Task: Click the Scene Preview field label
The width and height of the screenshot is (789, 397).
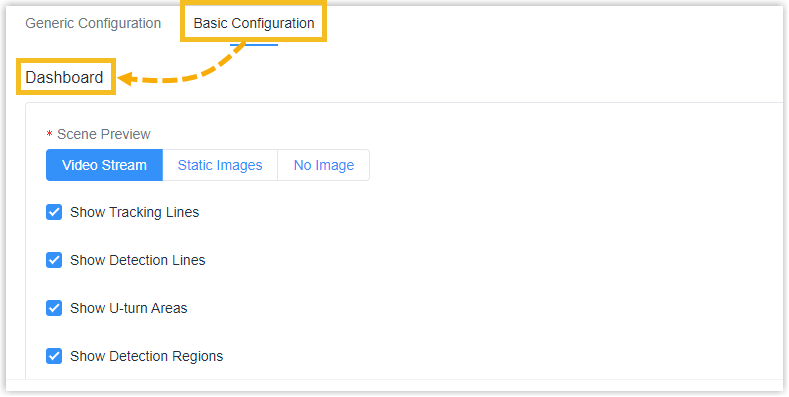Action: coord(104,134)
